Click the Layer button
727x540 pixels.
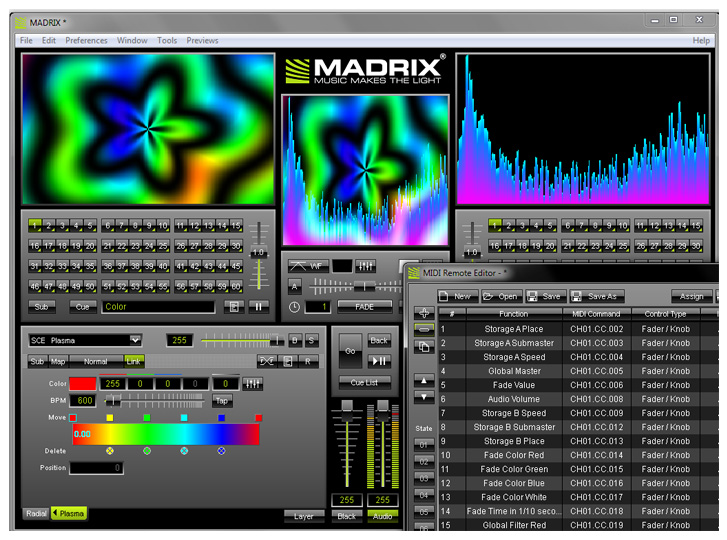[x=304, y=516]
